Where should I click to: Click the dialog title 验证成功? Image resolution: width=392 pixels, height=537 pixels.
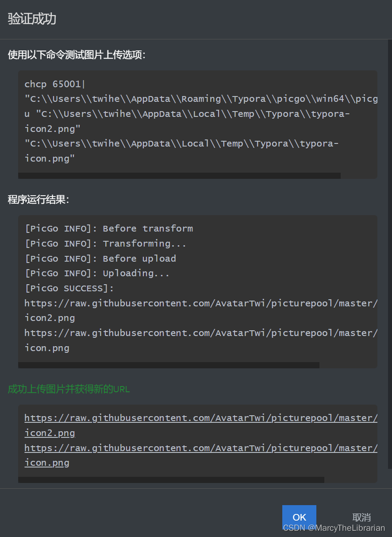click(x=31, y=19)
